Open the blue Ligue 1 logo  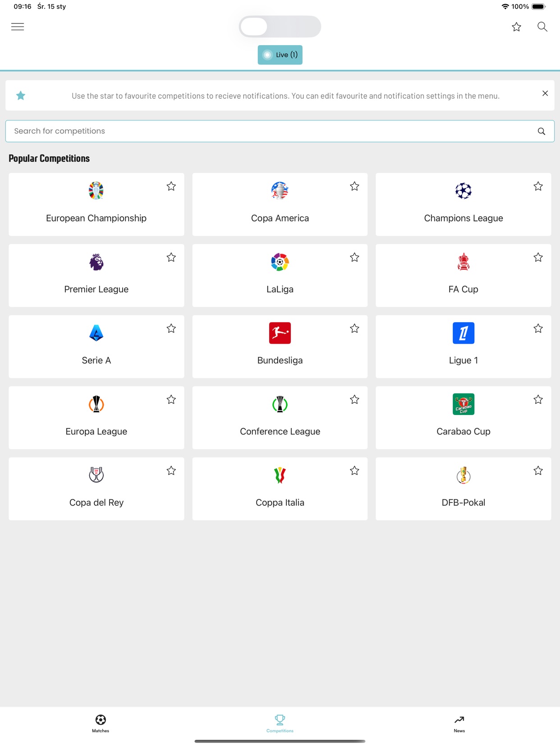464,333
